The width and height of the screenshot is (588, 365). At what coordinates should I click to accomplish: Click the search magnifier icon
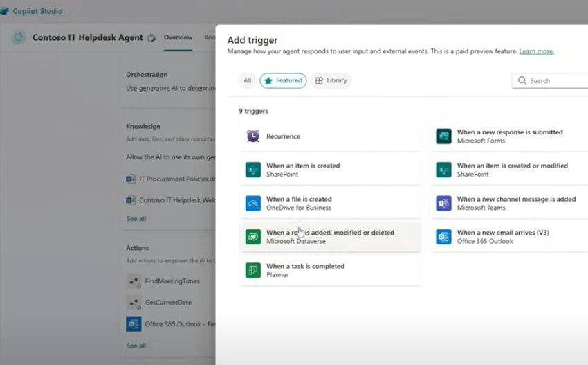522,80
